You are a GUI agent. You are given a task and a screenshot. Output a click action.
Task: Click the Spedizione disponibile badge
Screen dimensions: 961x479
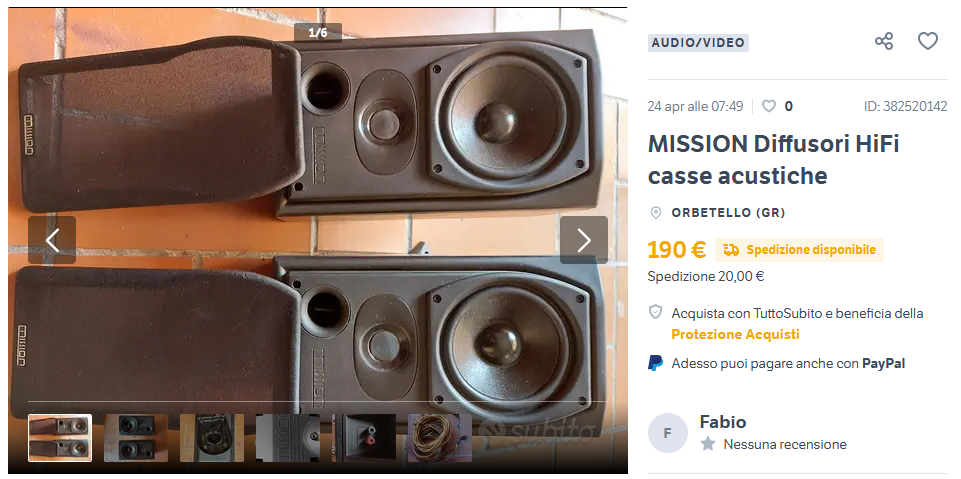click(x=799, y=250)
